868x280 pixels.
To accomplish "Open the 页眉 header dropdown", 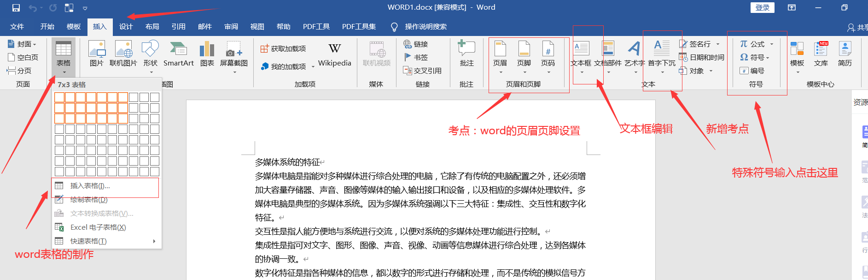I will [500, 56].
